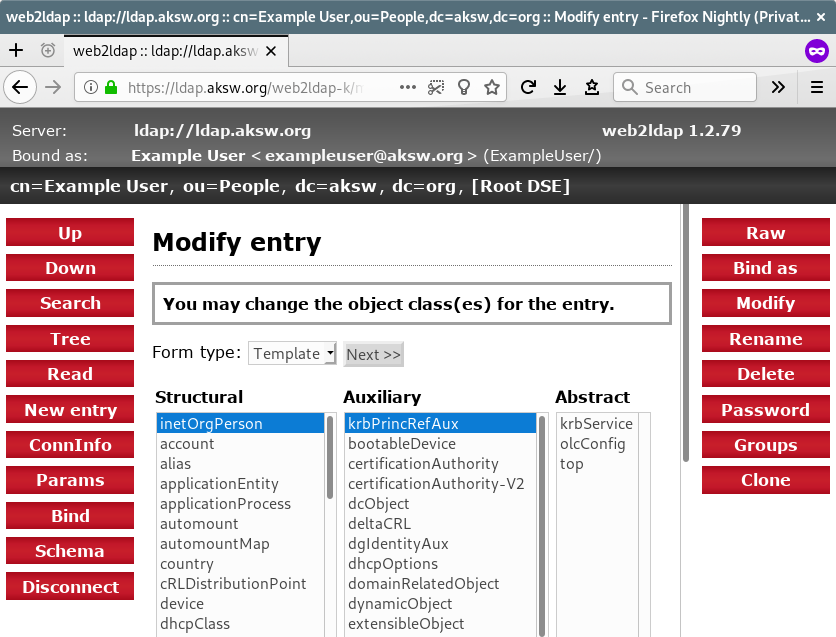
Task: Pick 'top' in the Abstract list
Action: (x=571, y=464)
